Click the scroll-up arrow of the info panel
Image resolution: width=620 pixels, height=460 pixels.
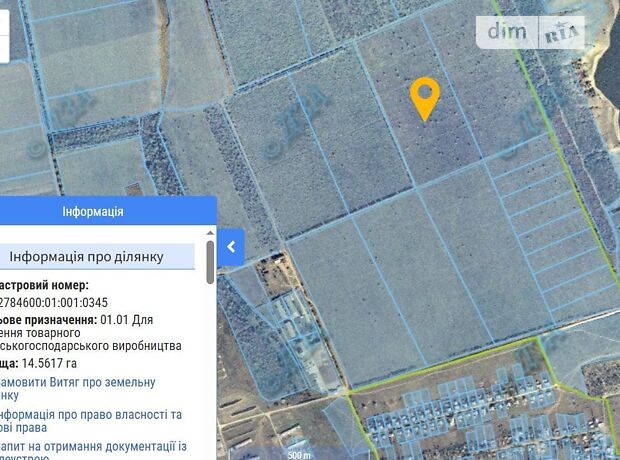[210, 233]
